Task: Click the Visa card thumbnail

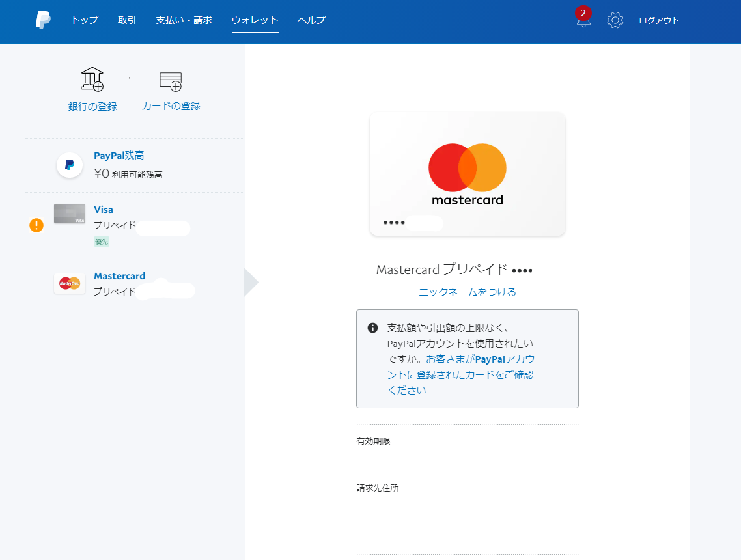Action: click(70, 214)
